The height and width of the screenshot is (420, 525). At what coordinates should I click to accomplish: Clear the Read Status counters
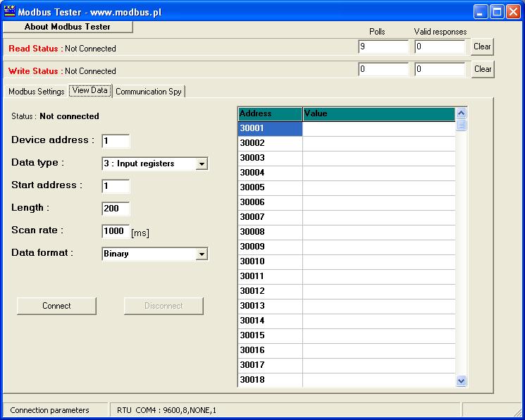pos(482,47)
